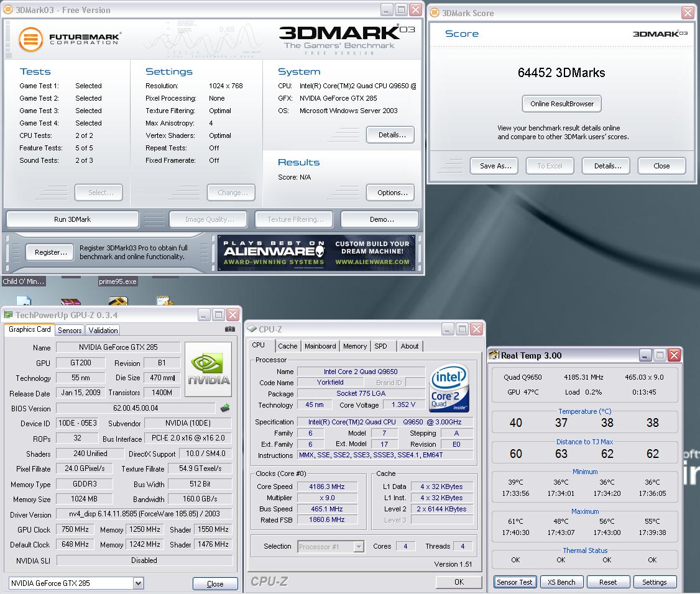Viewport: 700px width, 594px height.
Task: Open the Online ResultBrowser
Action: pos(561,104)
